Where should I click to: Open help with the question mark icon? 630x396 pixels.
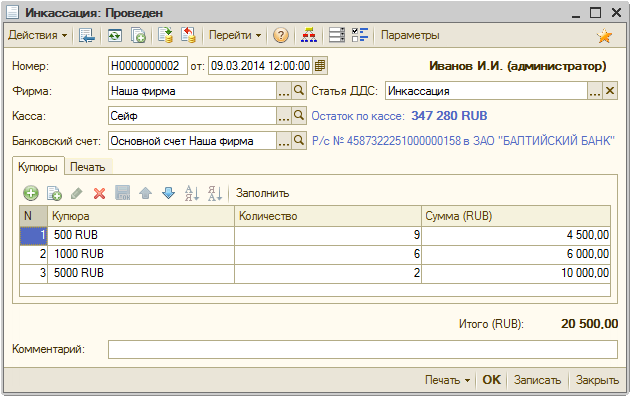click(x=280, y=35)
